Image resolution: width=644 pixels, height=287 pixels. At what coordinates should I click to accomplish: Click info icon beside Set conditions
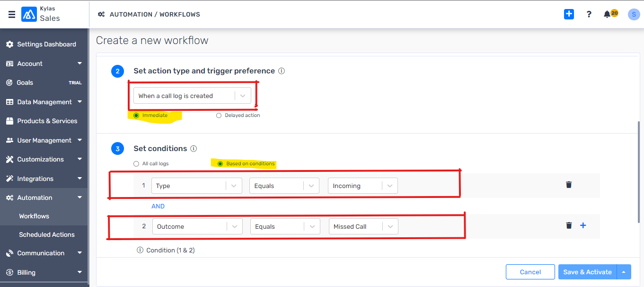(x=194, y=149)
